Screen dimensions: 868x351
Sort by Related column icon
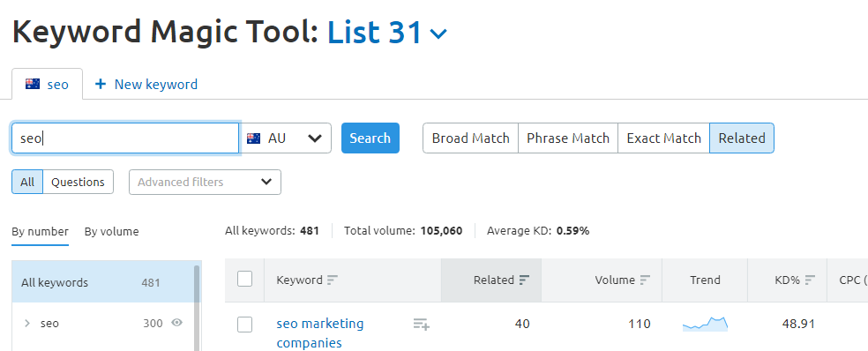click(524, 280)
